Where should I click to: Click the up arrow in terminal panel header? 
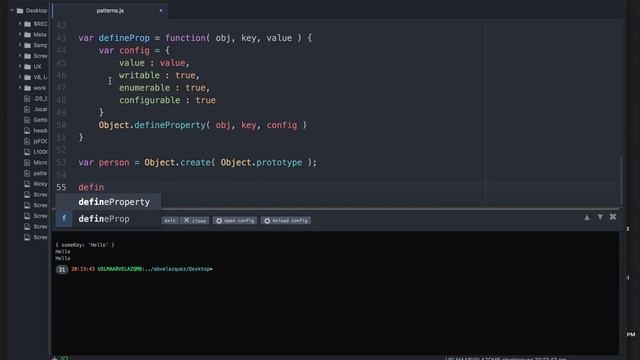point(587,218)
